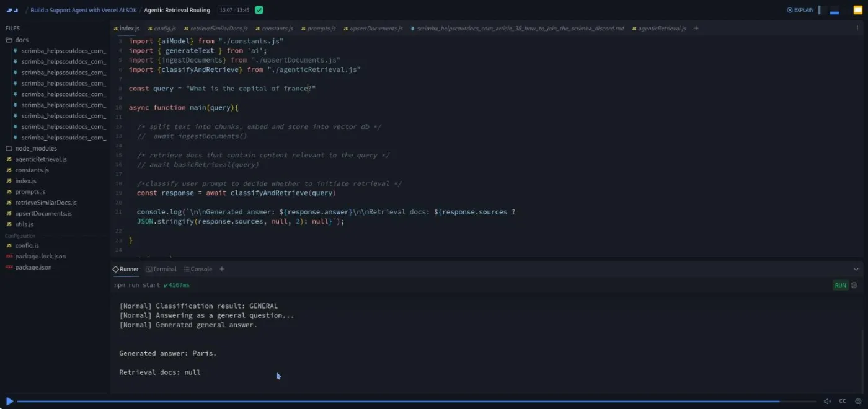The width and height of the screenshot is (868, 409).
Task: Open editor tab bar kebab menu
Action: point(858,29)
